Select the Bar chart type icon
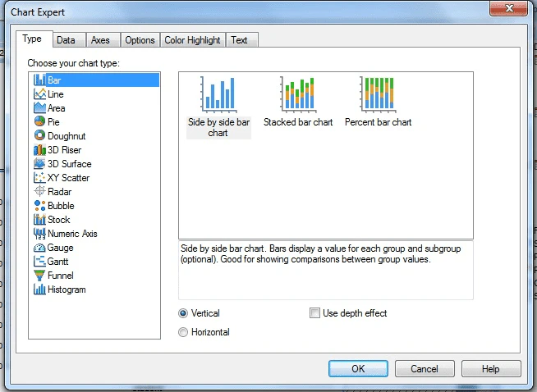 [x=39, y=80]
